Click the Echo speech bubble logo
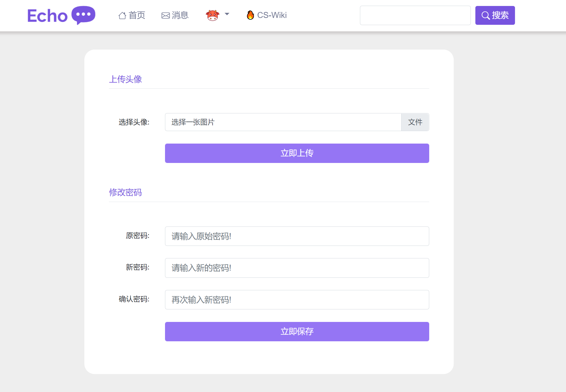566x392 pixels. click(x=83, y=15)
